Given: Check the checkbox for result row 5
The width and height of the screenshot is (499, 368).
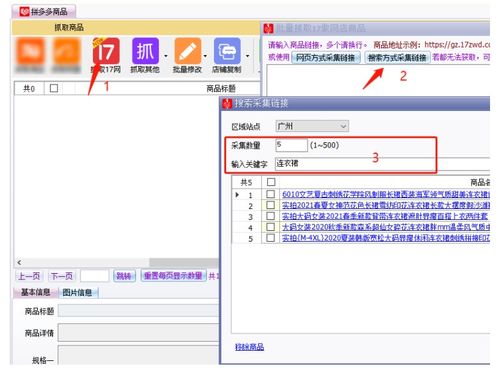Looking at the screenshot, I should (271, 238).
